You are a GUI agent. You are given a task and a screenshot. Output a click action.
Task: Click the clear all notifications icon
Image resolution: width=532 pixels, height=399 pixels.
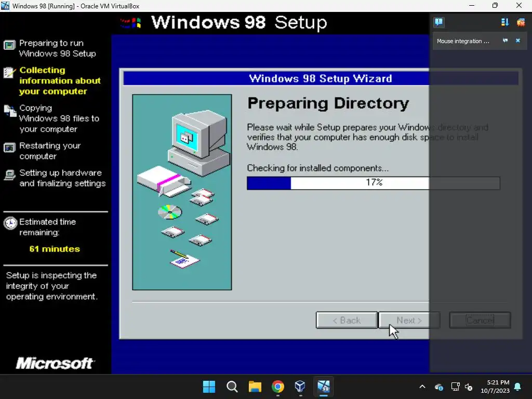521,22
